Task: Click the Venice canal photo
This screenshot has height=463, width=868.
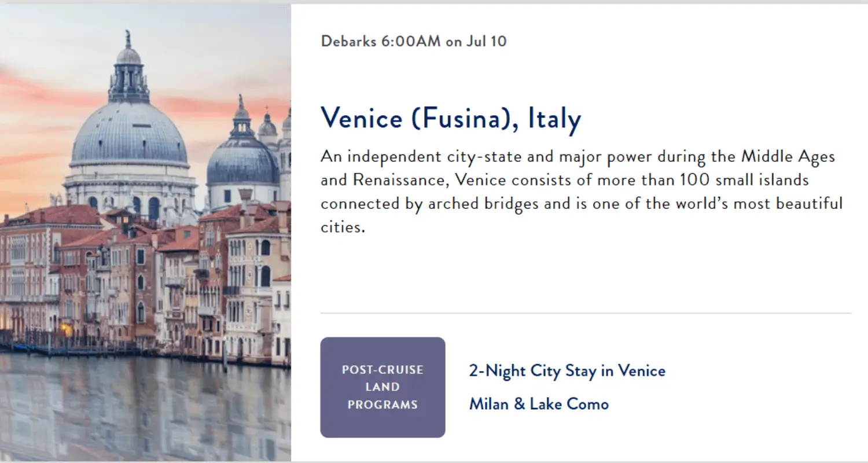Action: pyautogui.click(x=145, y=233)
